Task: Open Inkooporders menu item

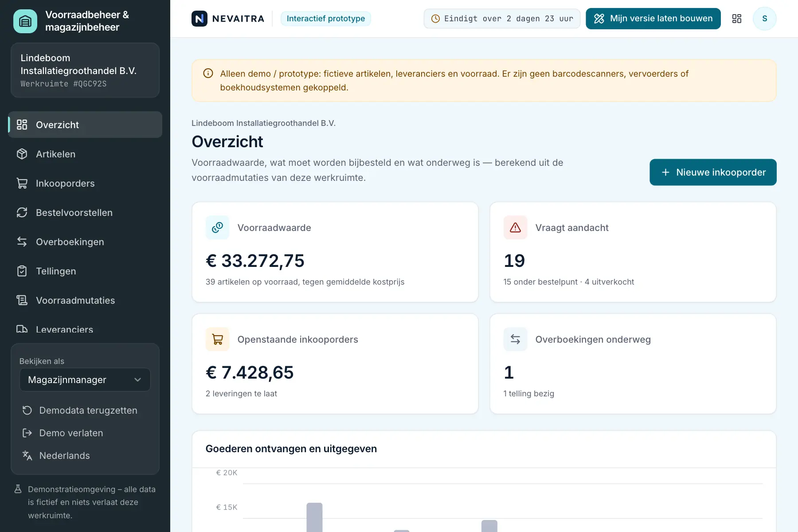Action: point(85,183)
